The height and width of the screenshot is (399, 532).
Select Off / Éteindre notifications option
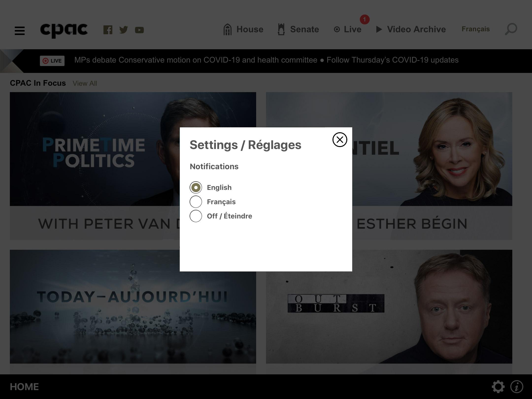click(196, 216)
